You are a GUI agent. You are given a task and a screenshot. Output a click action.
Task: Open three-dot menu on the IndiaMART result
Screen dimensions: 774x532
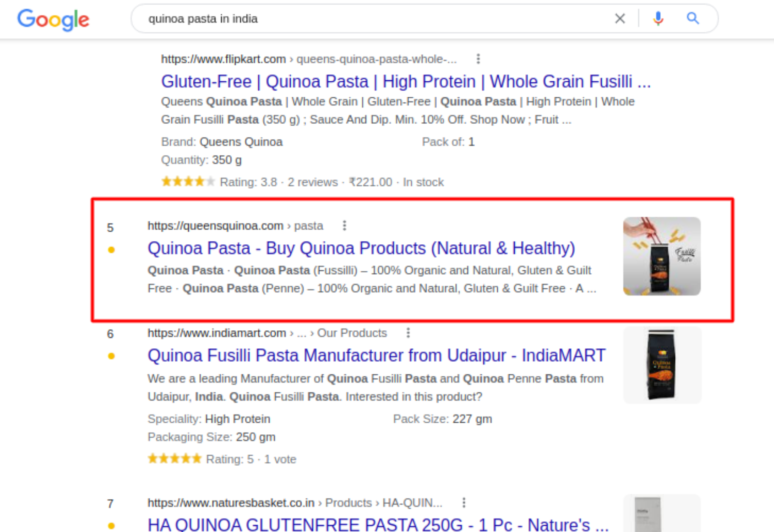[x=408, y=333]
